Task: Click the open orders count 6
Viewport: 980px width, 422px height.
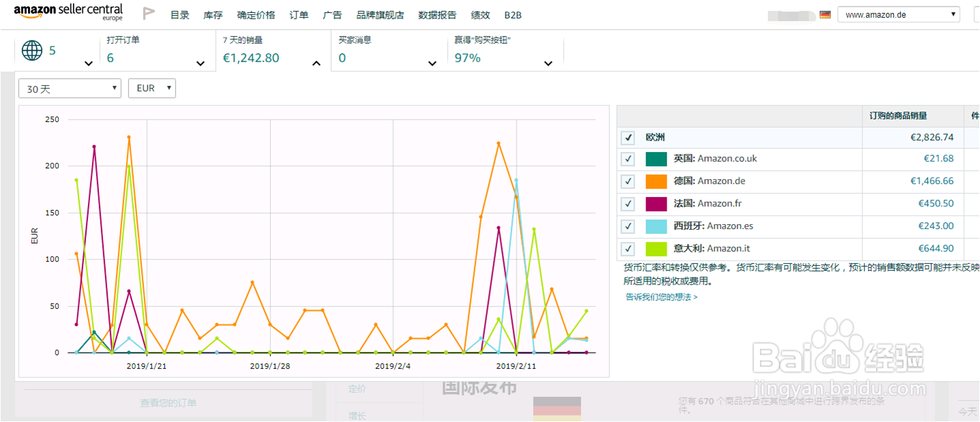Action: coord(111,58)
